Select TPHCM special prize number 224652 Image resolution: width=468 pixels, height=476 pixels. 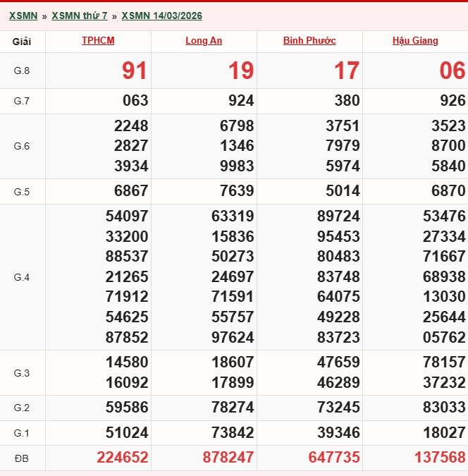pos(122,458)
